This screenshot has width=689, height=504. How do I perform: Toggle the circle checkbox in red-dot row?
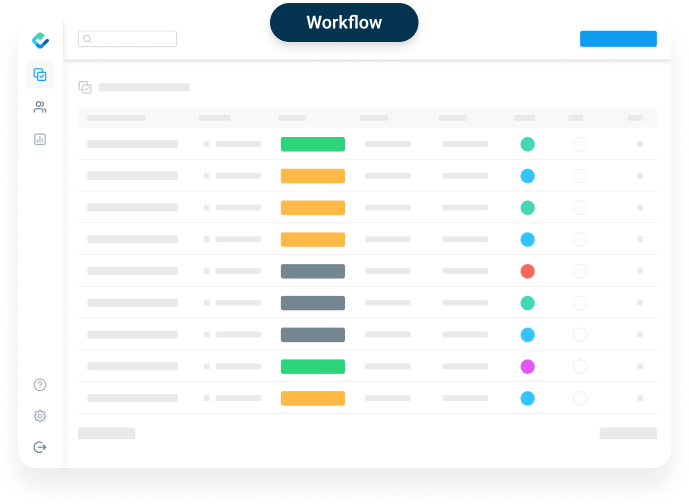point(580,271)
